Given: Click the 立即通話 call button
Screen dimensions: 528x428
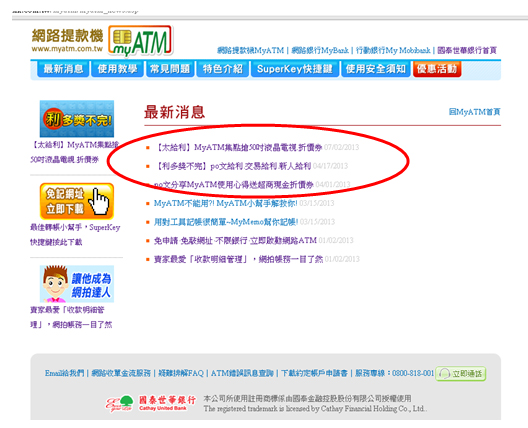Looking at the screenshot, I should tap(461, 374).
